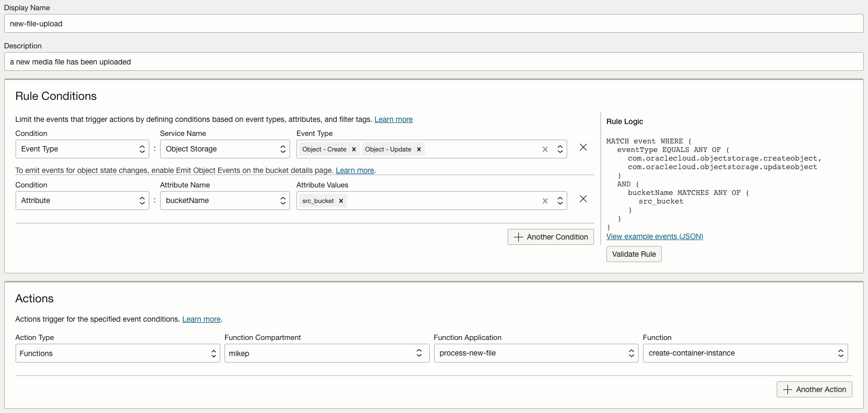Add Another Action
The image size is (868, 413).
(814, 389)
